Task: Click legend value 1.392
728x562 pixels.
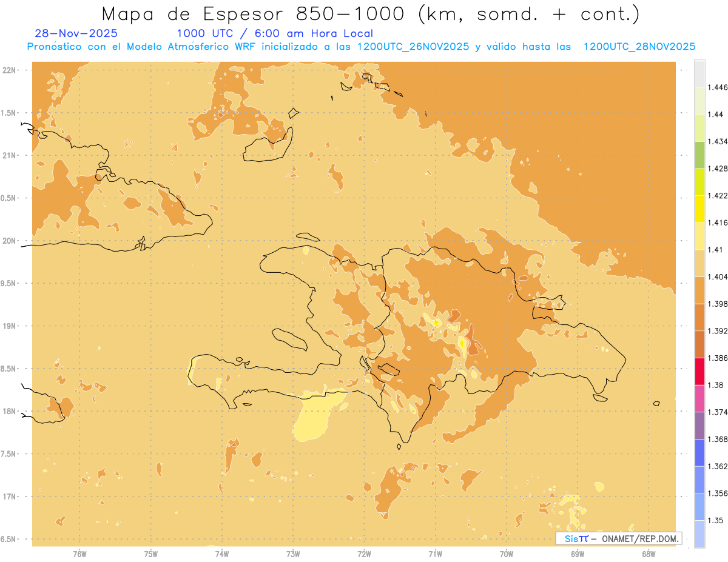Action: click(717, 331)
